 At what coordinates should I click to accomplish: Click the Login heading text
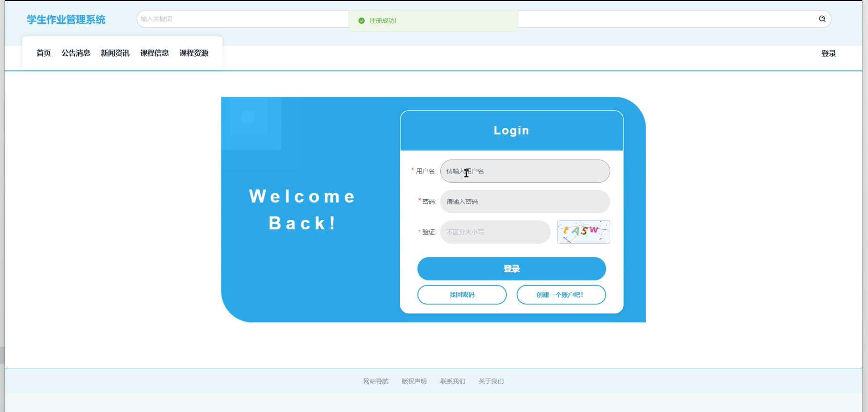[x=512, y=130]
